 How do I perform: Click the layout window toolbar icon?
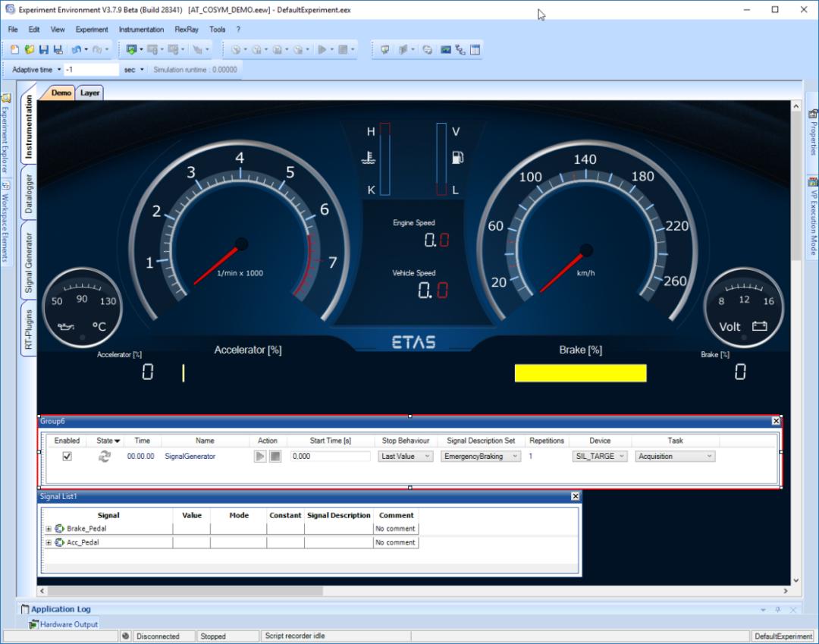click(x=475, y=50)
